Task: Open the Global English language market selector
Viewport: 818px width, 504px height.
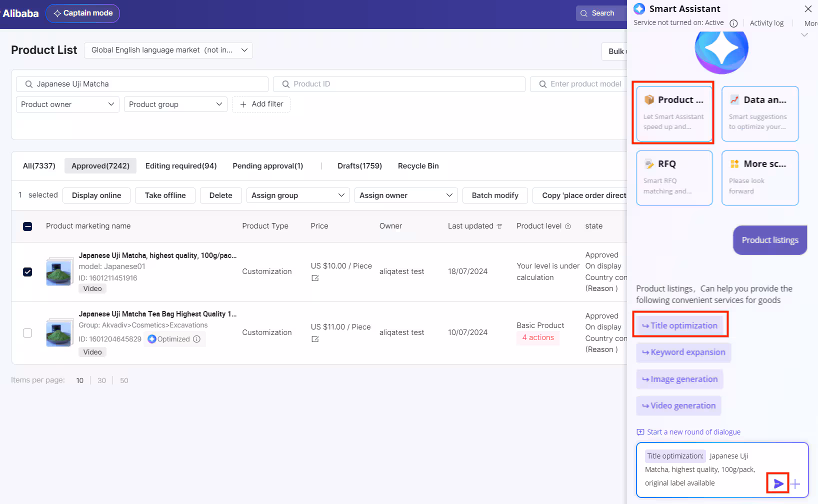Action: coord(168,50)
